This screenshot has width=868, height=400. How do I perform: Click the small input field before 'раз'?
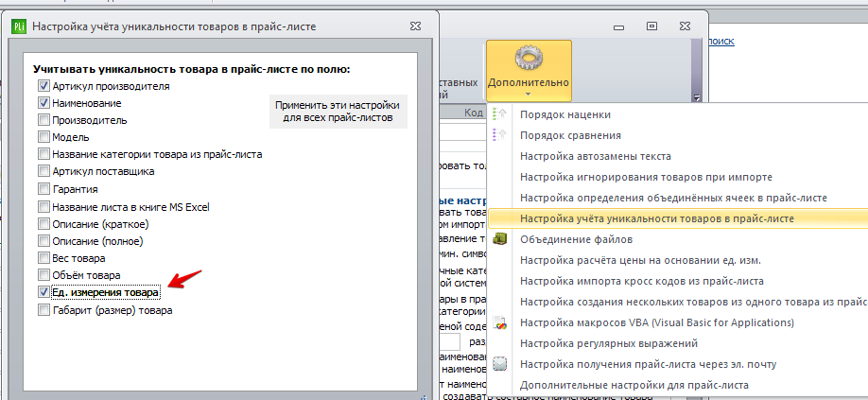point(449,342)
